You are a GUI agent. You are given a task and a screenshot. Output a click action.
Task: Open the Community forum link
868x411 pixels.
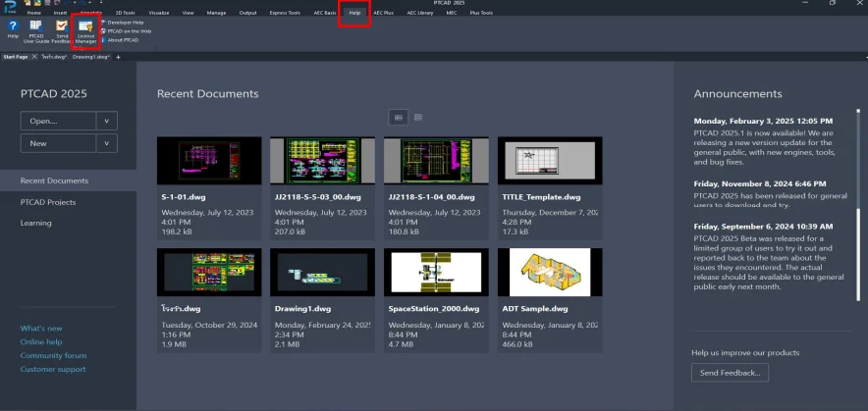(x=53, y=356)
